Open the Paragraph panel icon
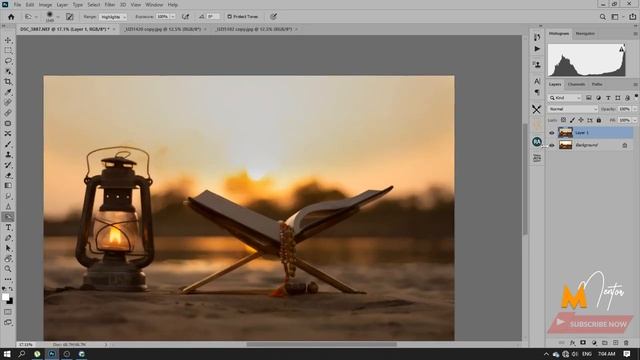Viewport: 640px width, 360px height. 537,92
